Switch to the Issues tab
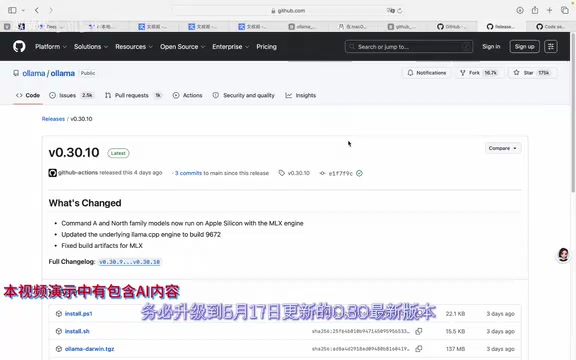 (71, 95)
